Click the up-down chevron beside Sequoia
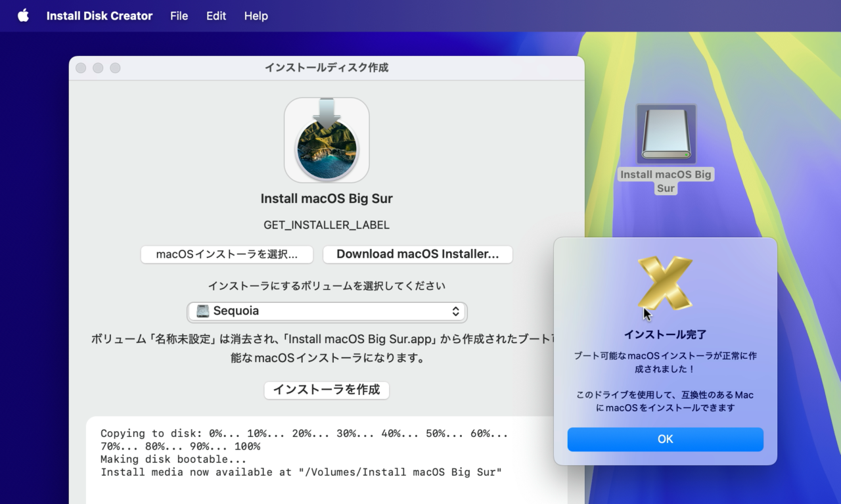 pos(455,311)
